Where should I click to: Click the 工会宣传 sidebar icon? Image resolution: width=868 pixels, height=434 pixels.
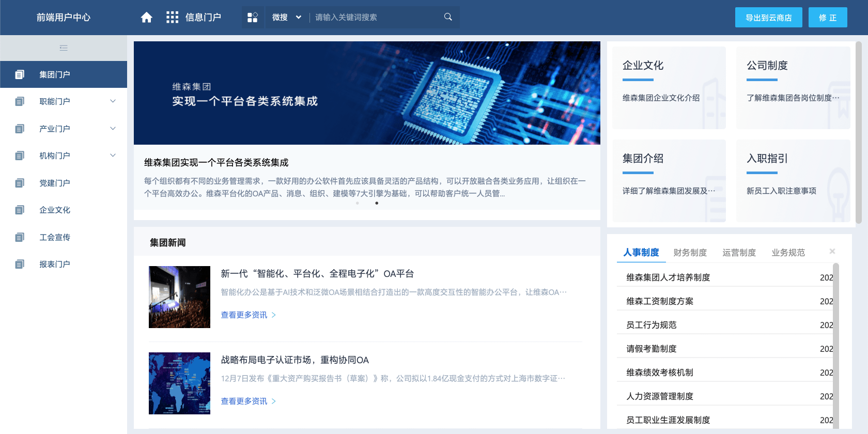(x=20, y=237)
